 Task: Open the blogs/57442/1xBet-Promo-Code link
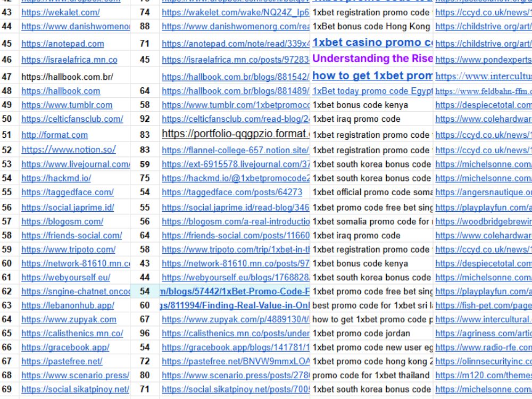235,292
